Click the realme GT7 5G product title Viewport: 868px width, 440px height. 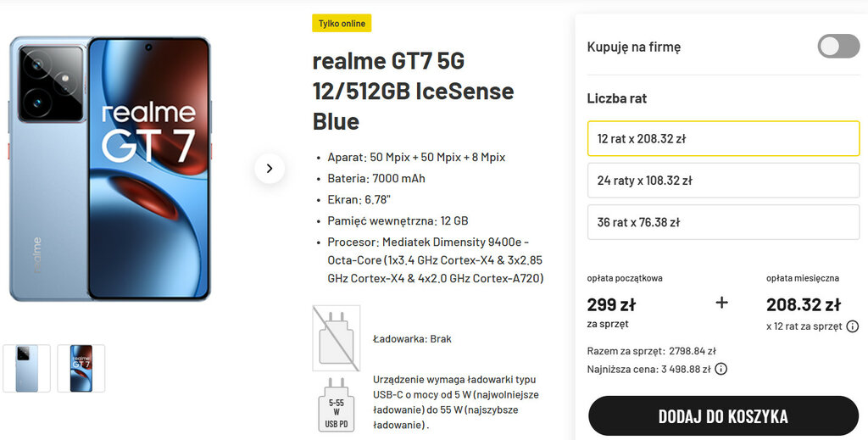pyautogui.click(x=413, y=91)
